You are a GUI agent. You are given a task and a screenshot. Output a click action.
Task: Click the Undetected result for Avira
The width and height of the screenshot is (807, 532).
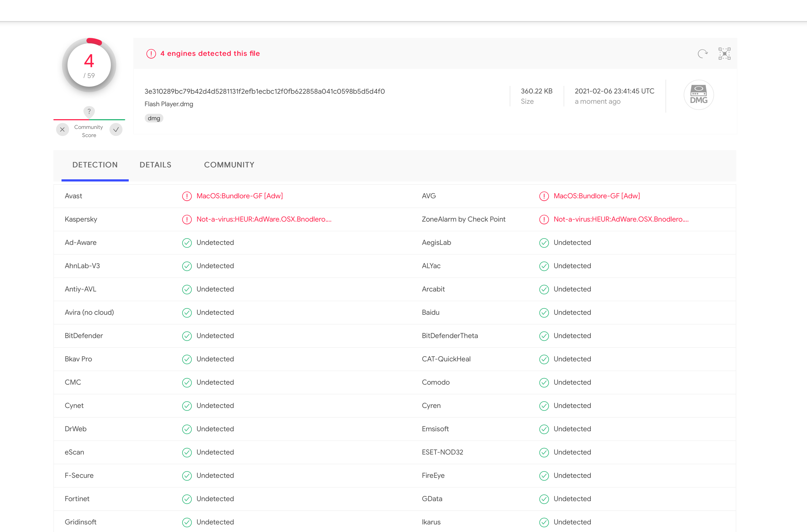tap(215, 312)
